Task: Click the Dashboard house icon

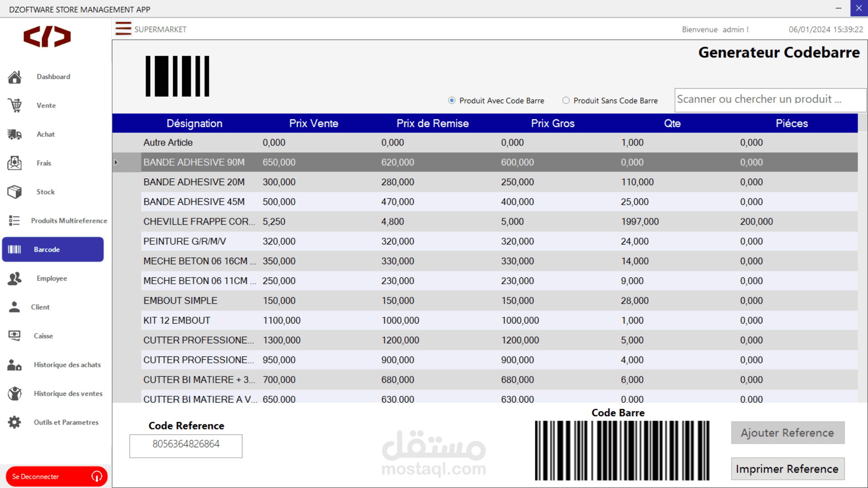Action: click(x=14, y=77)
